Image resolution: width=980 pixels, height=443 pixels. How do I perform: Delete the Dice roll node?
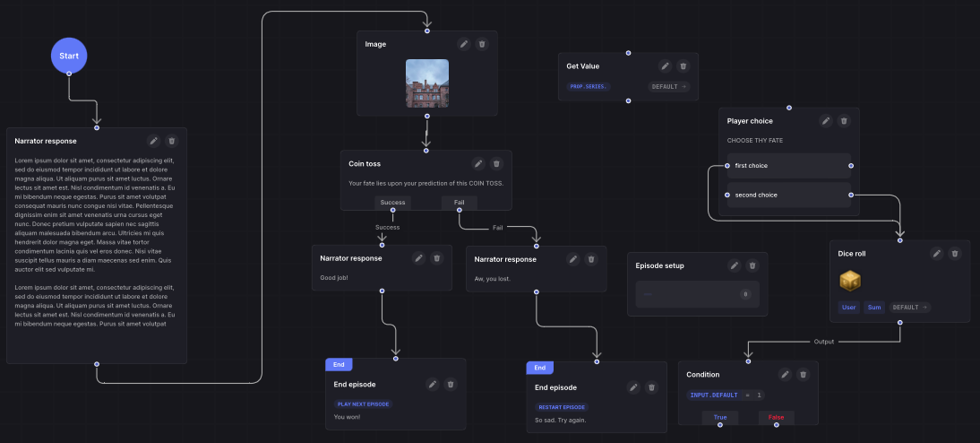tap(955, 254)
